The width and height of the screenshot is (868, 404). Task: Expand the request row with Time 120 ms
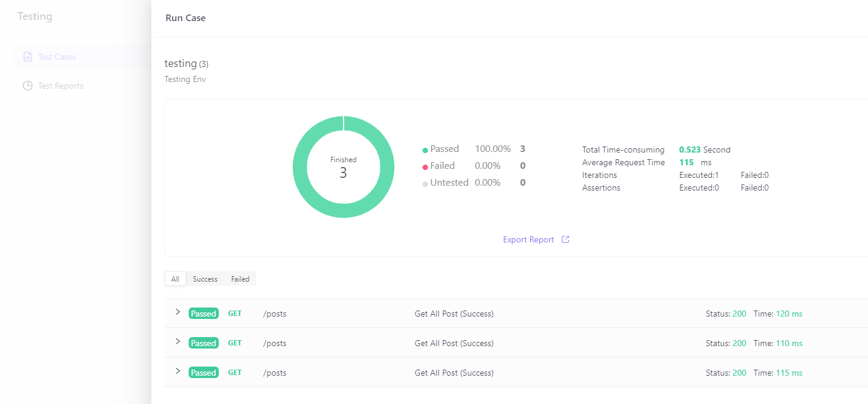click(x=178, y=312)
